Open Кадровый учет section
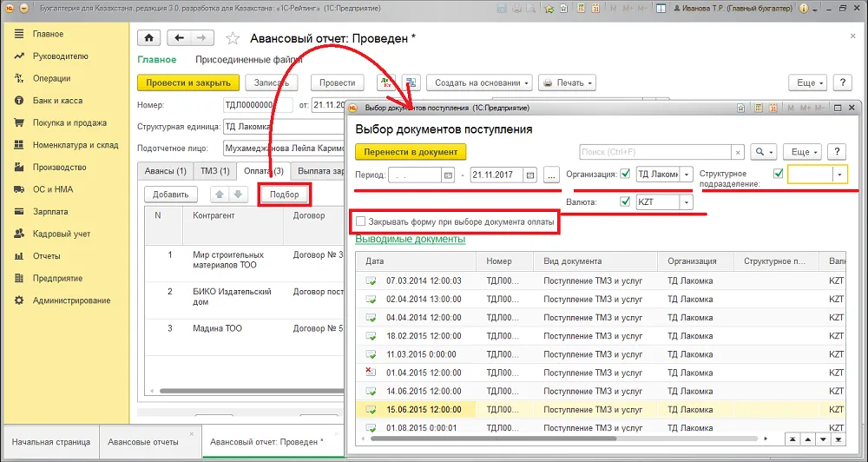Screen dimensions: 868x462 [x=62, y=234]
